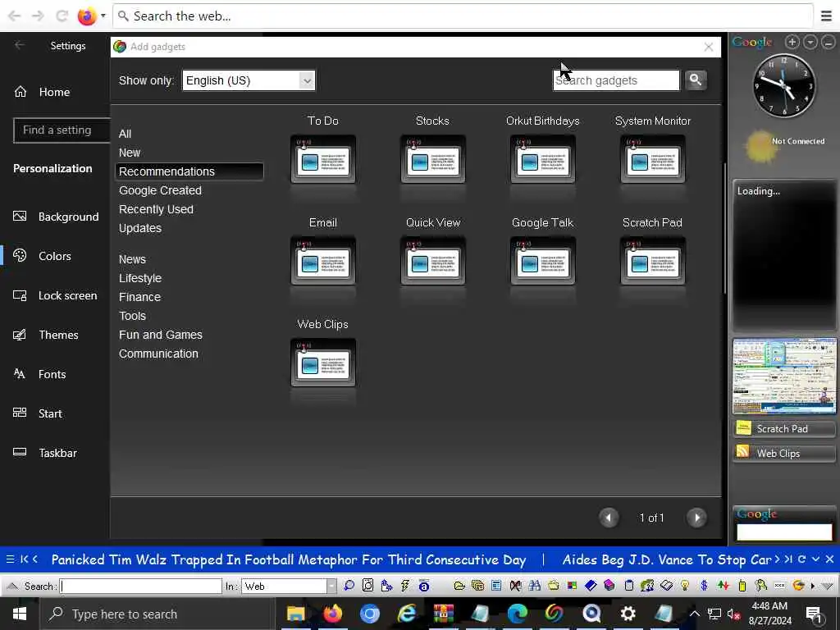Click the sidebar add gadgets plus icon
This screenshot has width=840, height=630.
pyautogui.click(x=792, y=42)
